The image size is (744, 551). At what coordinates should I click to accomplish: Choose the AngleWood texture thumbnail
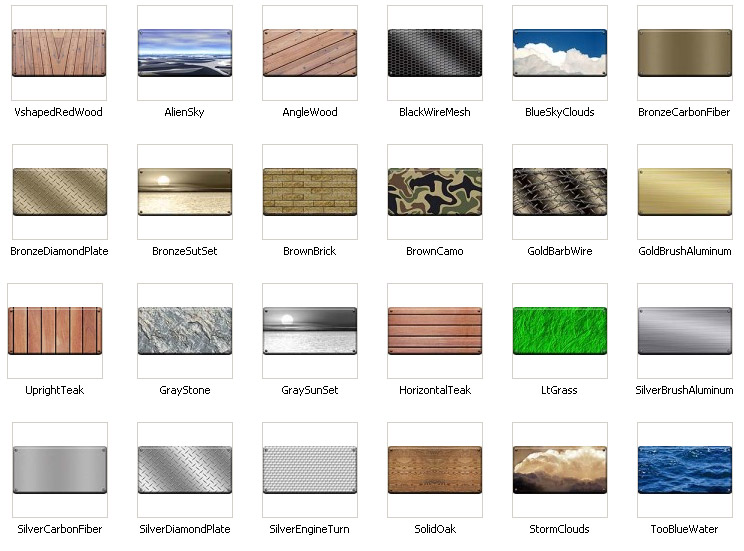pos(310,53)
